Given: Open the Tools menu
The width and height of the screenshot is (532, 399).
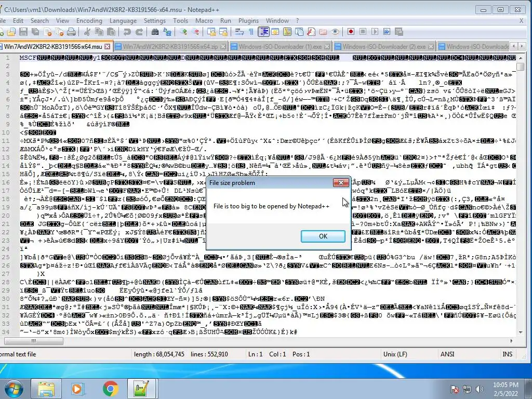Looking at the screenshot, I should click(x=180, y=21).
